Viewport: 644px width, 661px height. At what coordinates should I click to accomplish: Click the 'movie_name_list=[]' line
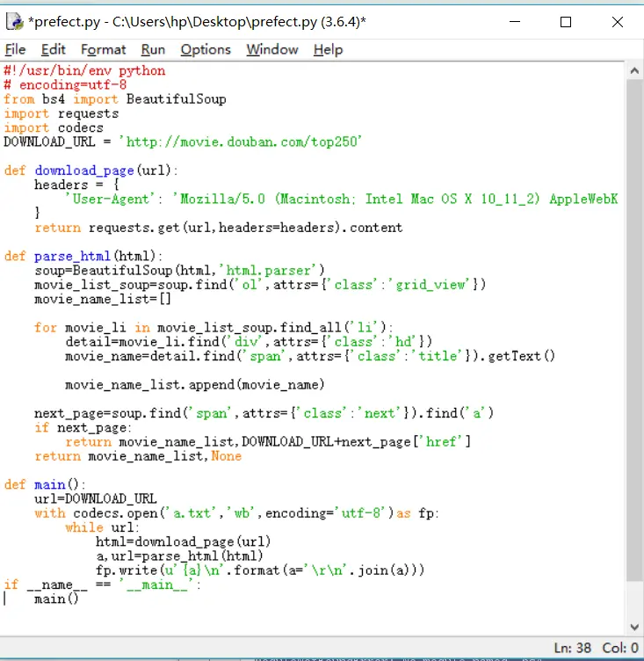tap(103, 300)
